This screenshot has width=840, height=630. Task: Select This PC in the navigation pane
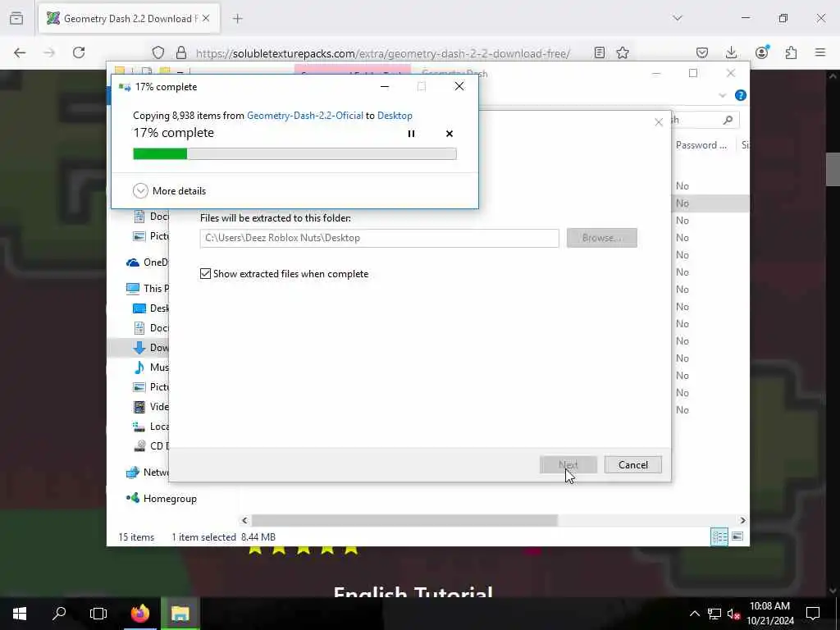pyautogui.click(x=148, y=288)
